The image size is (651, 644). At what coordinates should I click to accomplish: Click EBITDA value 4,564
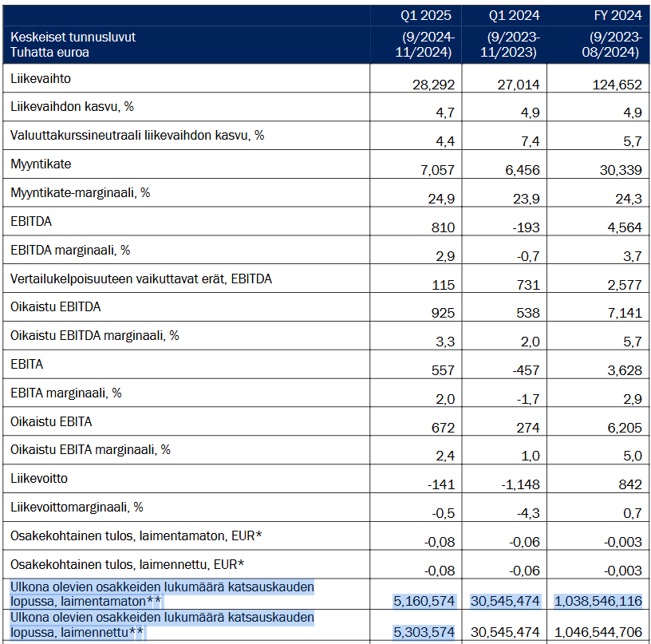[625, 227]
